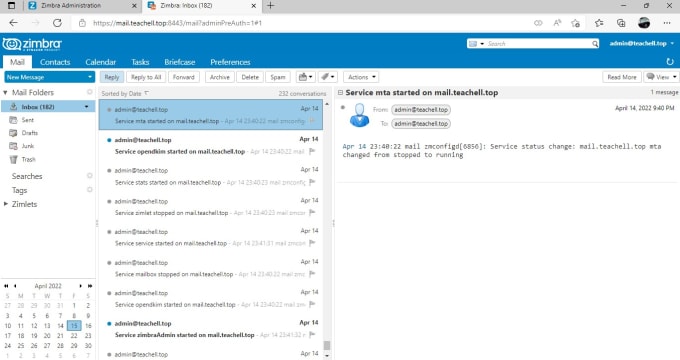Click the Tags options gear
This screenshot has width=680, height=360.
(x=89, y=190)
